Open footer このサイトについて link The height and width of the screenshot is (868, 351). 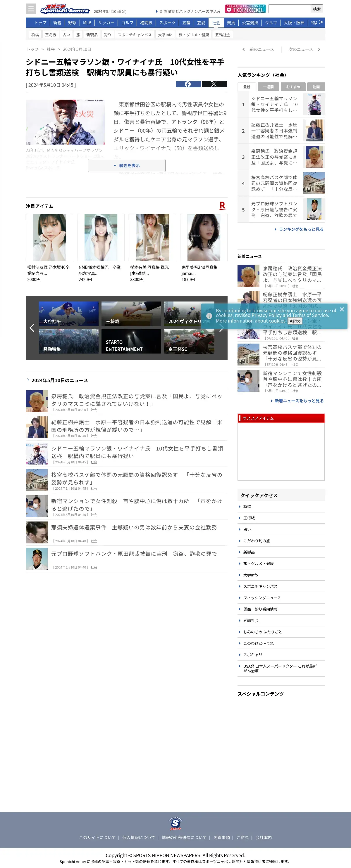[97, 838]
